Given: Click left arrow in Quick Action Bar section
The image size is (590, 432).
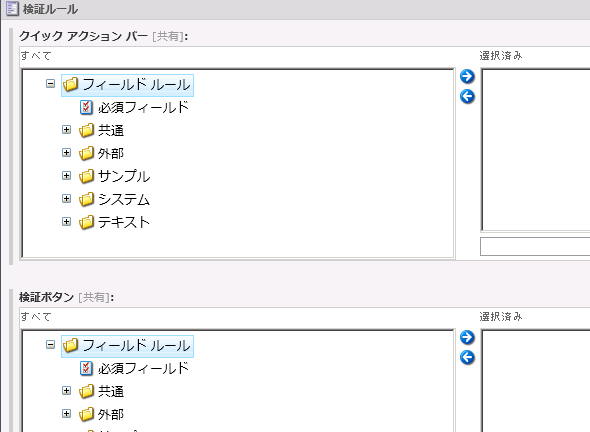Looking at the screenshot, I should pyautogui.click(x=467, y=96).
